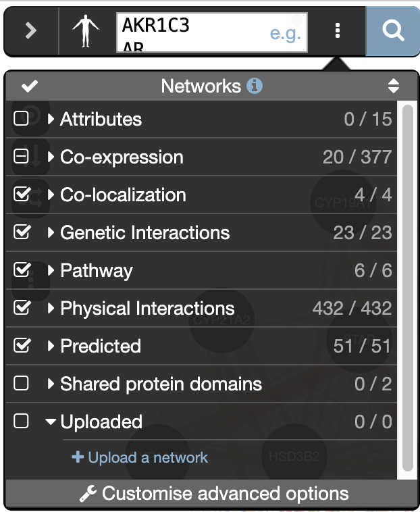This screenshot has width=420, height=512.
Task: Open the organism selector human icon
Action: [86, 31]
